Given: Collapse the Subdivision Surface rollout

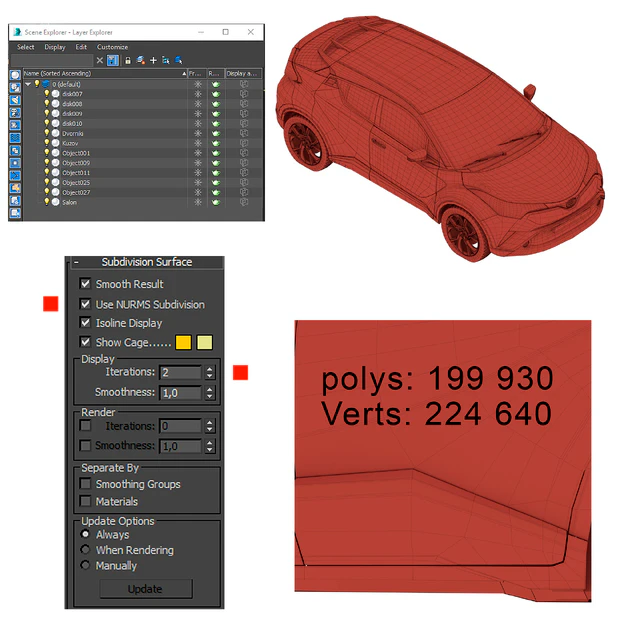Looking at the screenshot, I should point(76,262).
